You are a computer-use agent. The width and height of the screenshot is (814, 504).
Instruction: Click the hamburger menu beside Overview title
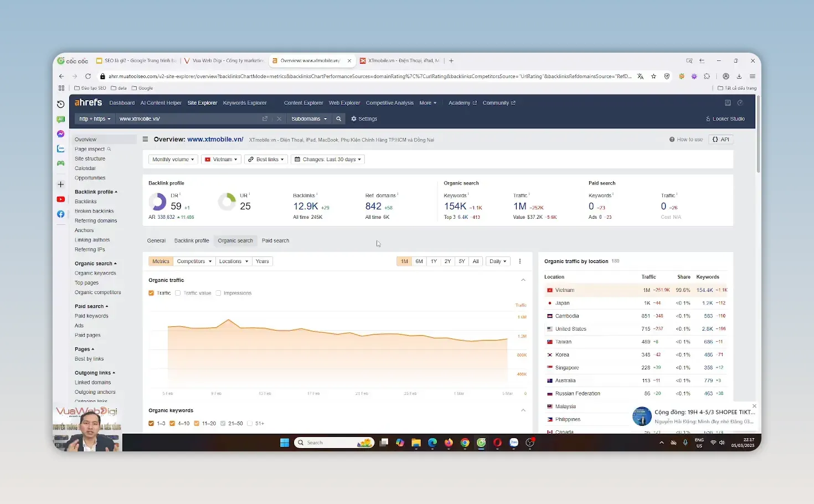[146, 140]
